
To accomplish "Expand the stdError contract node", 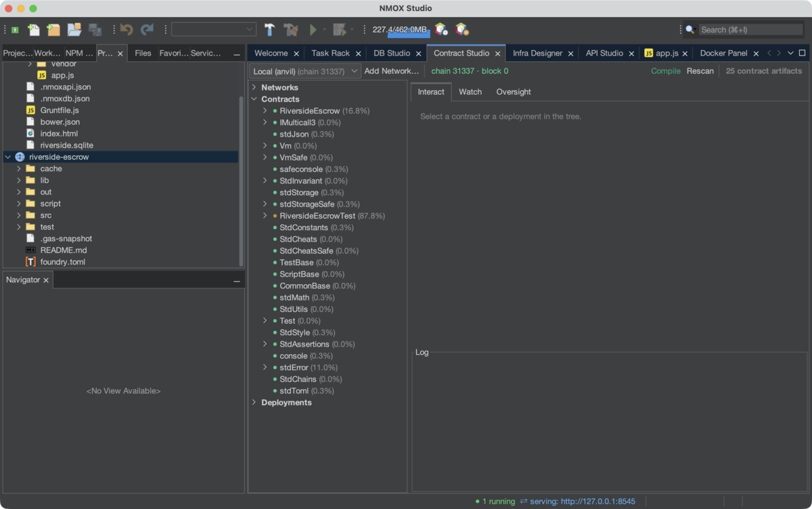I will coord(265,368).
